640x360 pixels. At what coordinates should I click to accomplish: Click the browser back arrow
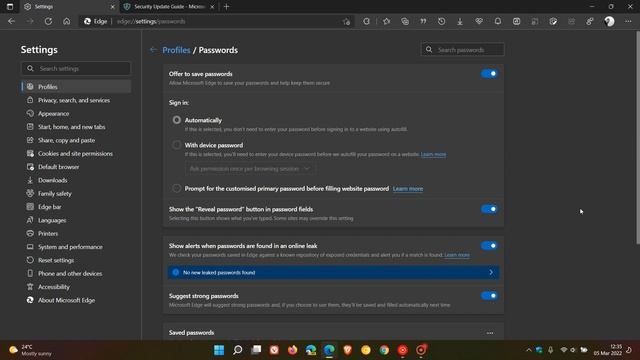coord(11,21)
